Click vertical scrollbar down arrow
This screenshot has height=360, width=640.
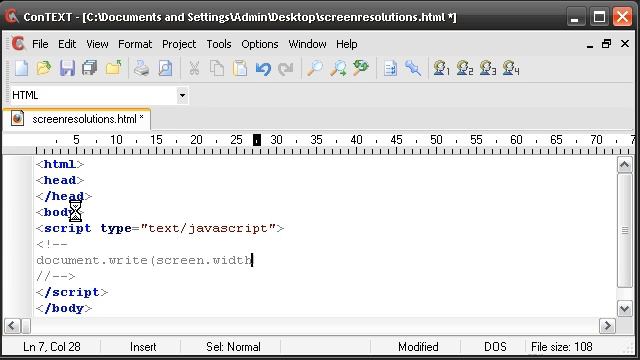tap(624, 308)
